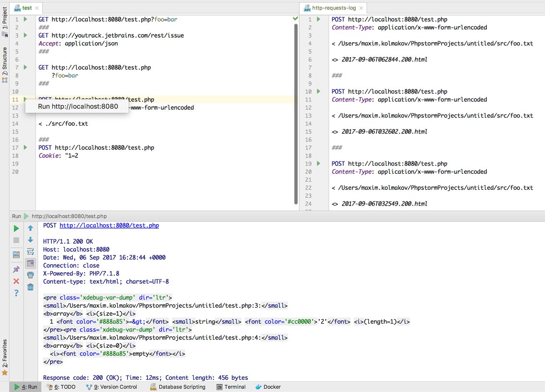Pin the Run tab

[x=16, y=269]
